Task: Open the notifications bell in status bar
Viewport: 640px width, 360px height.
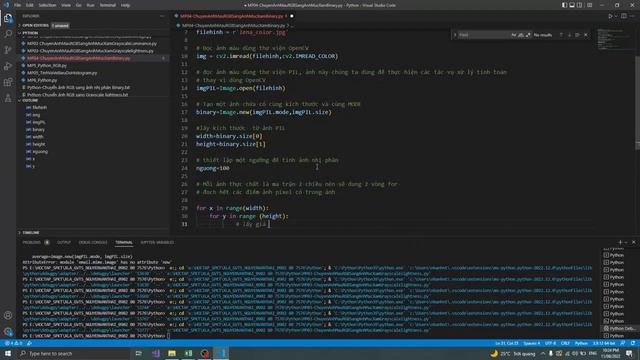Action: [x=633, y=343]
